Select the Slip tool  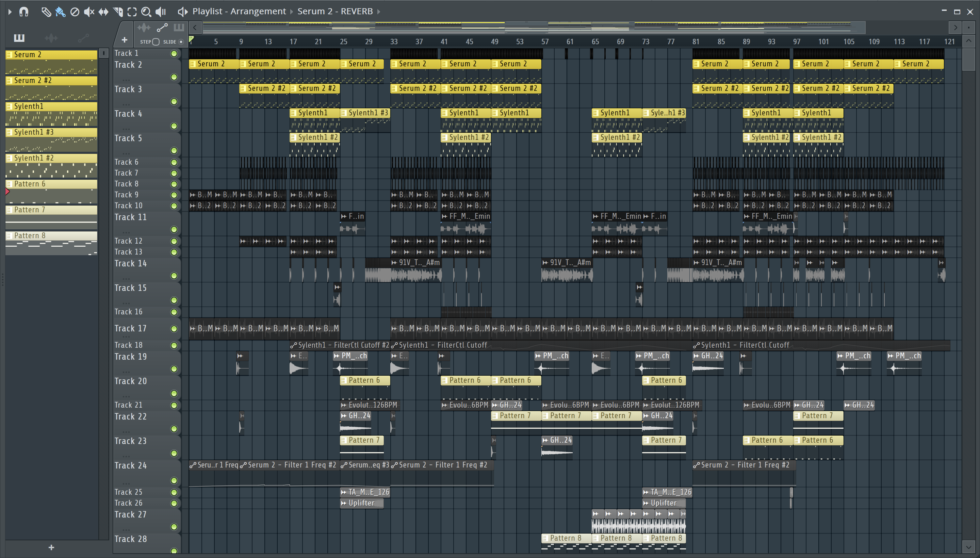pyautogui.click(x=103, y=12)
